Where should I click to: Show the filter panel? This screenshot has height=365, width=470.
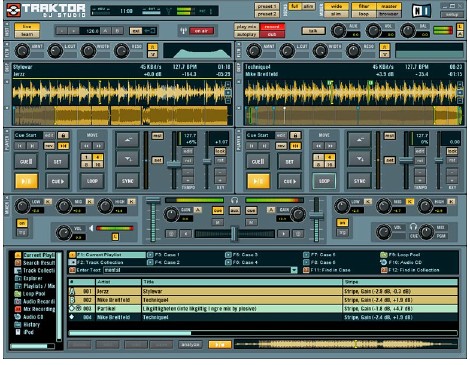tap(364, 6)
